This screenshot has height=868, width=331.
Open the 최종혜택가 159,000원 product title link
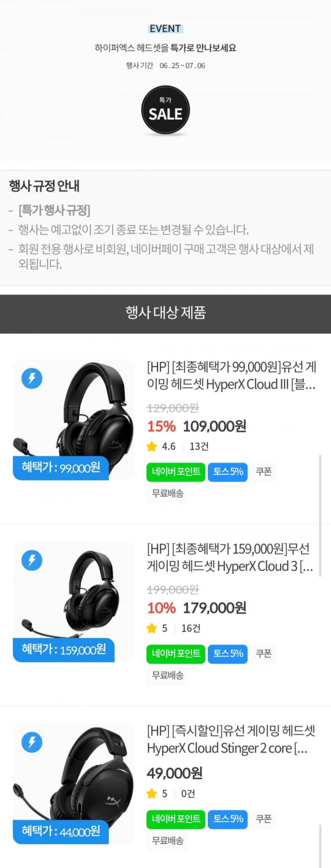[230, 557]
